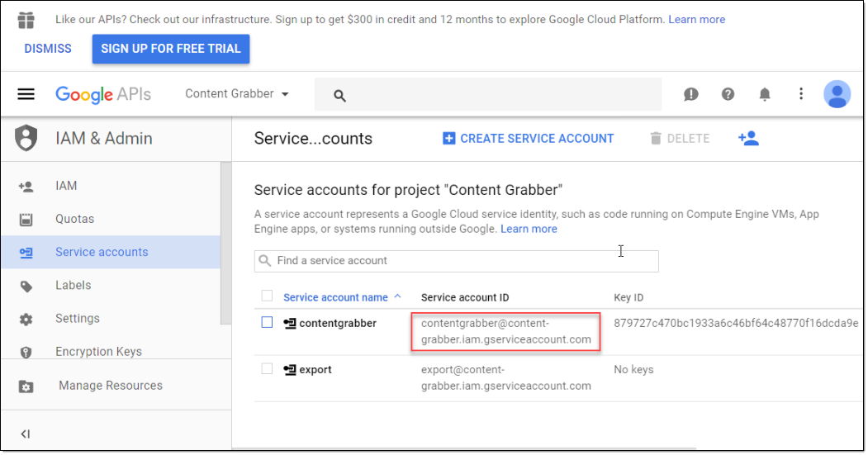Open Encryption Keys in the sidebar

98,351
